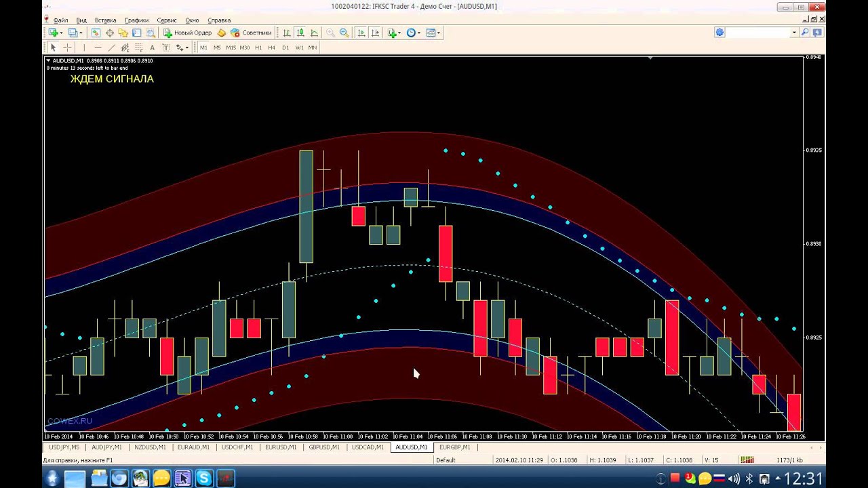Set timeframe to MN
Screen dimensions: 868x488
(x=312, y=47)
